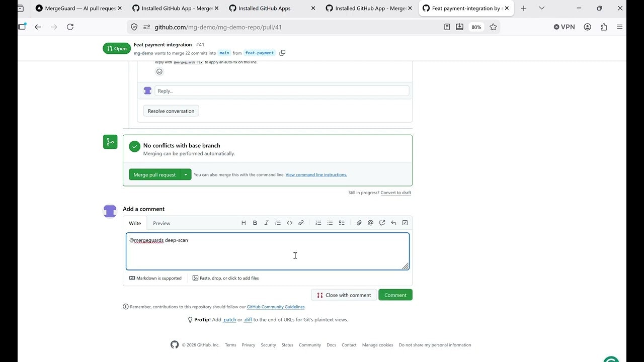Click the feat-payment branch label
This screenshot has width=644, height=362.
(260, 53)
